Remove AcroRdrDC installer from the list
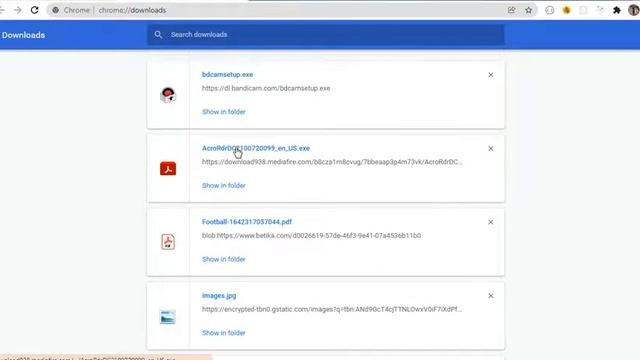 [491, 149]
